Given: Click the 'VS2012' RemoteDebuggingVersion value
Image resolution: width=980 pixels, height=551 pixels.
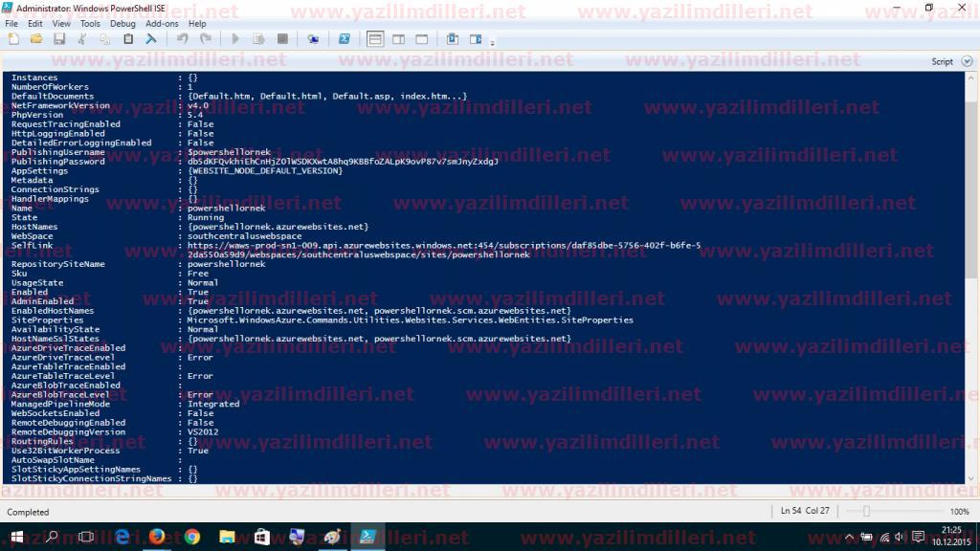Looking at the screenshot, I should pos(203,431).
